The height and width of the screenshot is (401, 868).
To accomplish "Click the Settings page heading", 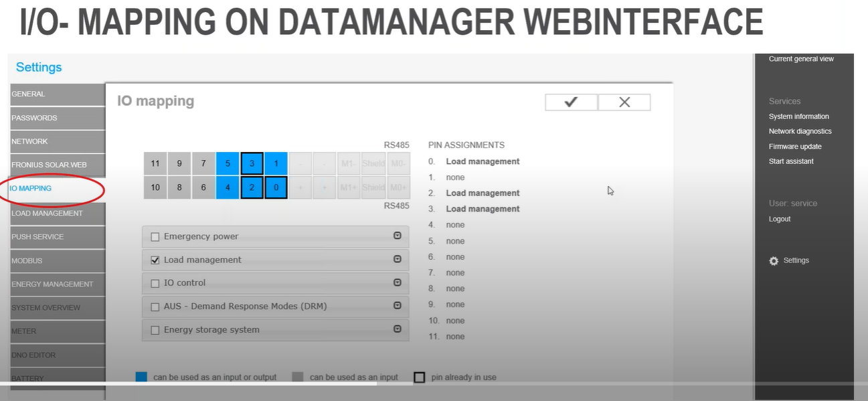I will (39, 67).
